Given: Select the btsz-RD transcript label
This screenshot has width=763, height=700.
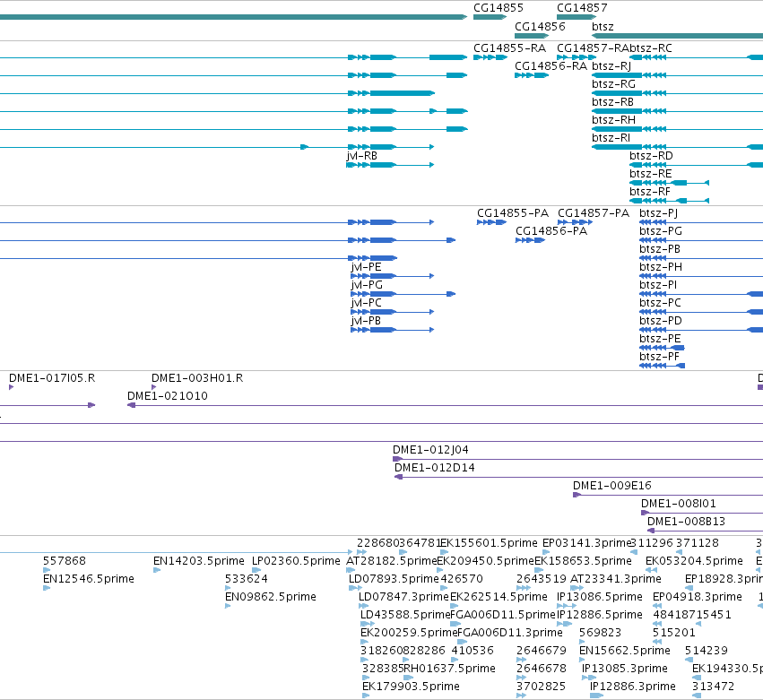Looking at the screenshot, I should tap(651, 156).
